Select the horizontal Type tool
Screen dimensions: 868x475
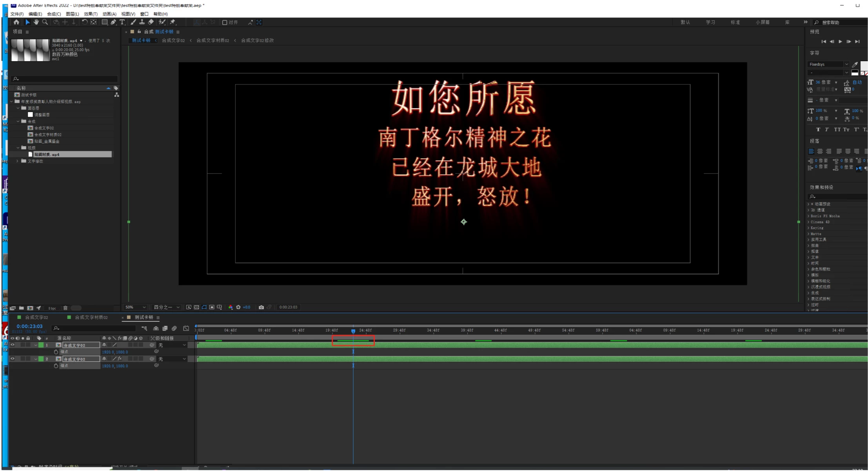[122, 22]
